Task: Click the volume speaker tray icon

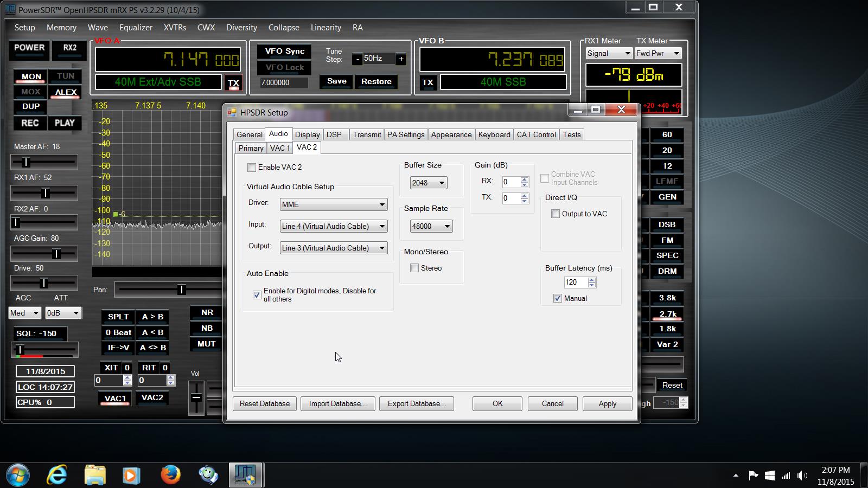Action: [x=802, y=476]
